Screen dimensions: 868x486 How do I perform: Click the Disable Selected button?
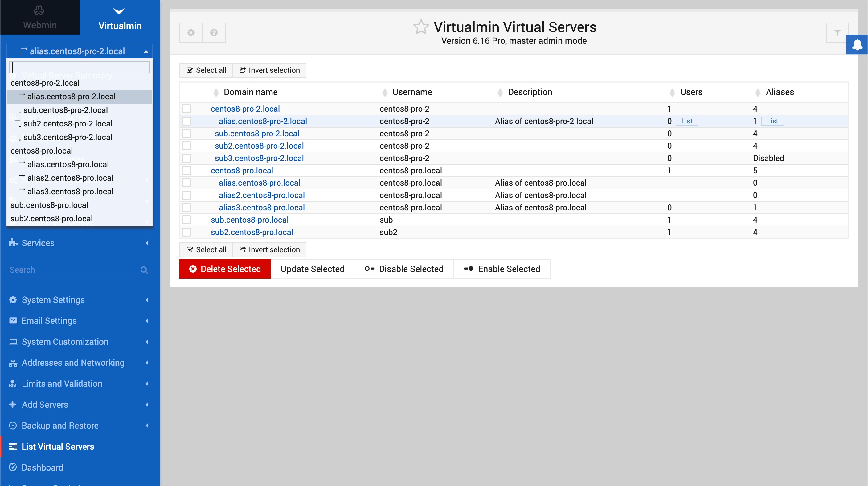(404, 269)
